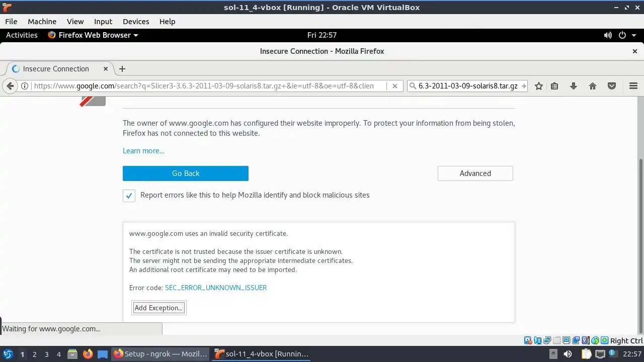Click clock Fri 22:57 in GNOME bar
The width and height of the screenshot is (644, 362).
click(x=322, y=35)
